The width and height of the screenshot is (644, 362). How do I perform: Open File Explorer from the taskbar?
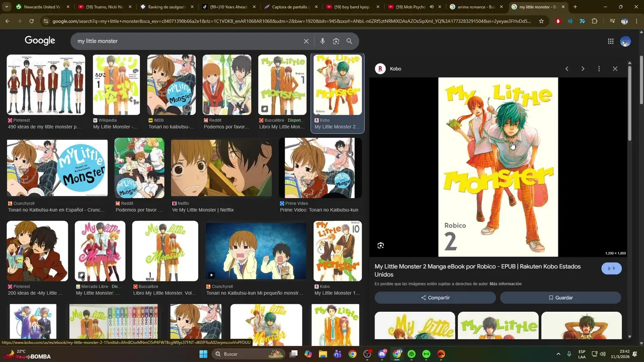pos(323,354)
